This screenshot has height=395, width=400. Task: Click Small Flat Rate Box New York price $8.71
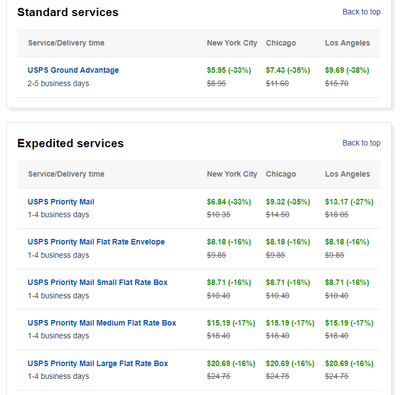coord(229,282)
